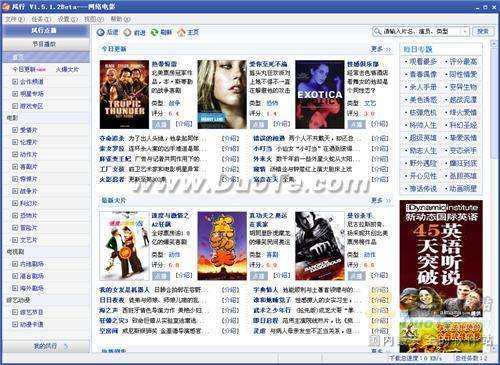Click the Back (后退) arrow icon
The image size is (500, 365).
[101, 32]
